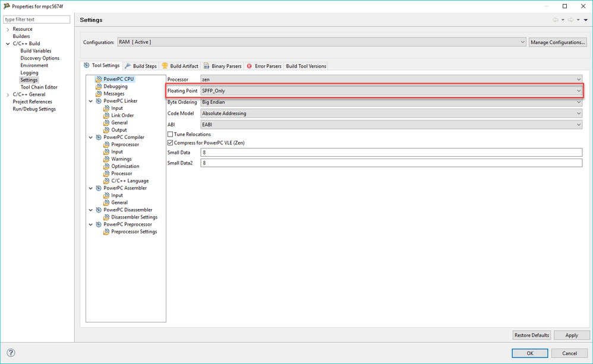Switch to the Error Parsers tab
The height and width of the screenshot is (364, 593).
[264, 66]
